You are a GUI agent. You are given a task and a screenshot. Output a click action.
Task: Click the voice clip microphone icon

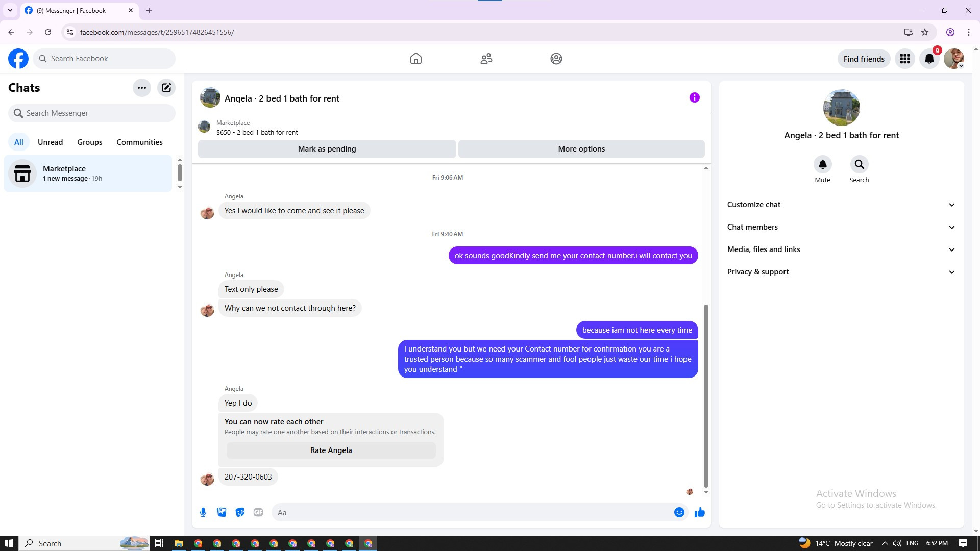[x=203, y=512]
